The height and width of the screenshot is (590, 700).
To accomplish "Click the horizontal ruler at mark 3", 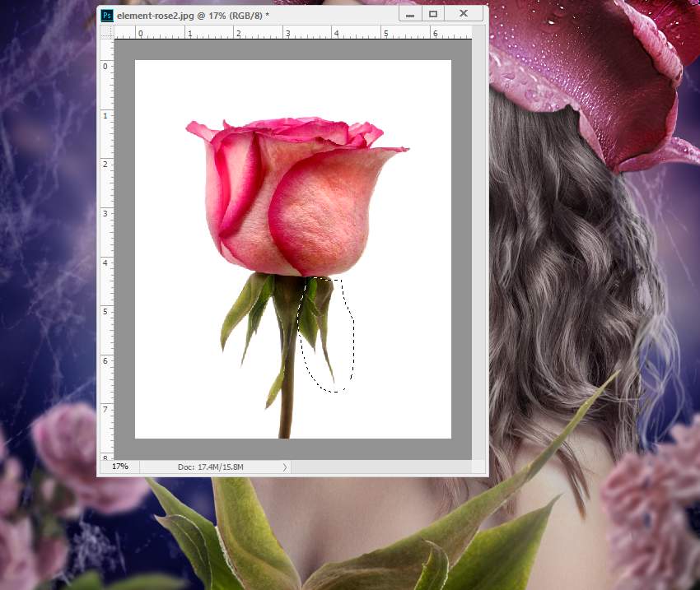I will (x=287, y=33).
